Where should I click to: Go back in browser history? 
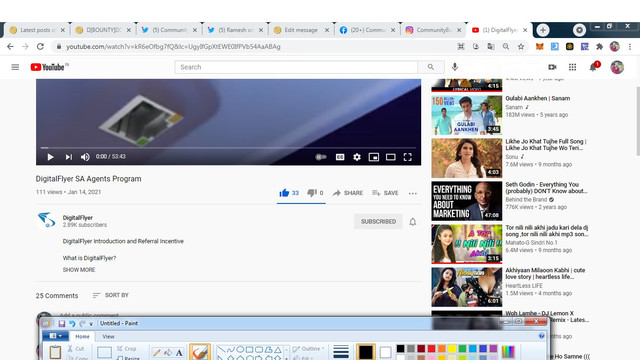[10, 47]
